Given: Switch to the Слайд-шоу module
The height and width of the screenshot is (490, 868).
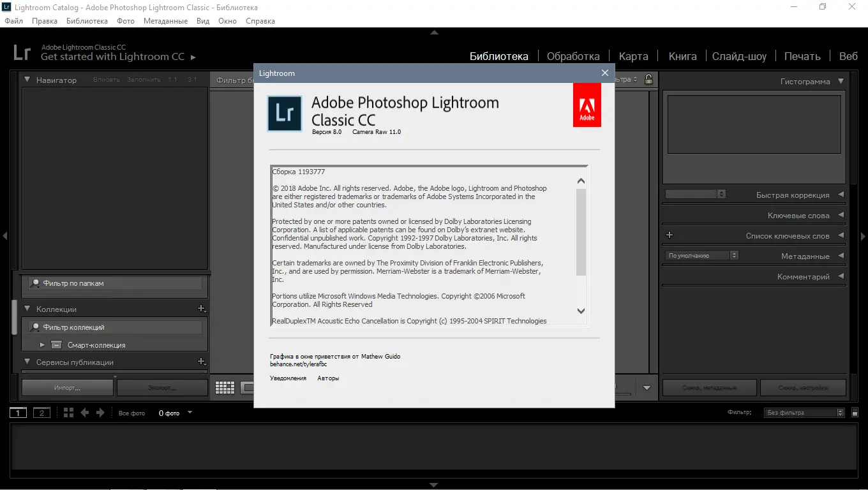Looking at the screenshot, I should pos(740,56).
